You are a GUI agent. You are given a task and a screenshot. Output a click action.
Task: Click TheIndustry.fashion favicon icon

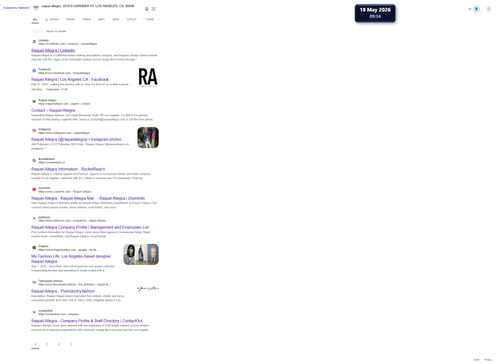(34, 282)
